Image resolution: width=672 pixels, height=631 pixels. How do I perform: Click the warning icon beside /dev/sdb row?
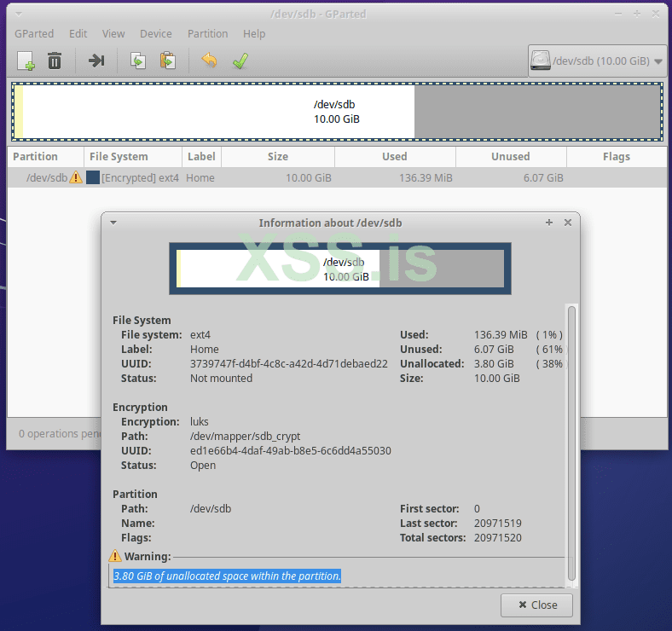pos(76,177)
